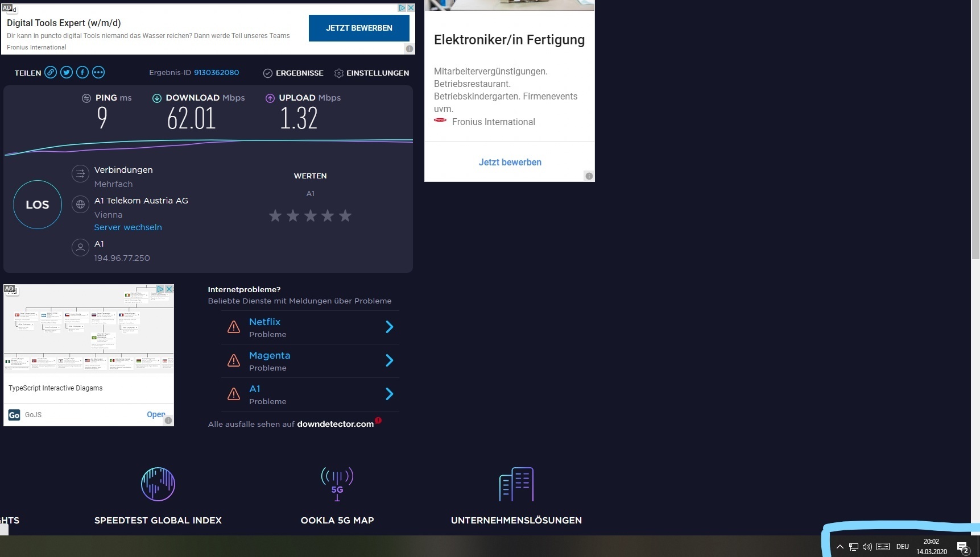
Task: Start the test with the LOS button
Action: pyautogui.click(x=38, y=205)
